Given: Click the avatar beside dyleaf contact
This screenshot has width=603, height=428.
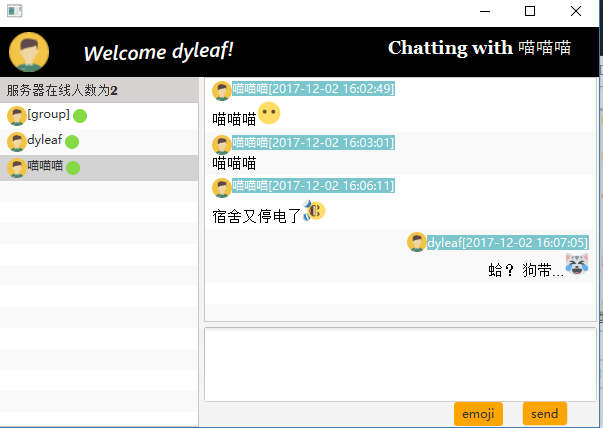Looking at the screenshot, I should point(17,142).
